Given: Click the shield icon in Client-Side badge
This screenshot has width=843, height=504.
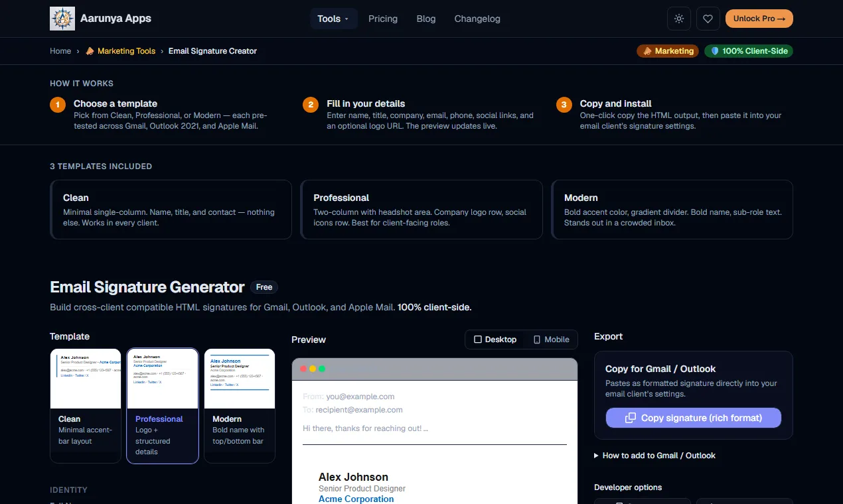Looking at the screenshot, I should coord(715,51).
